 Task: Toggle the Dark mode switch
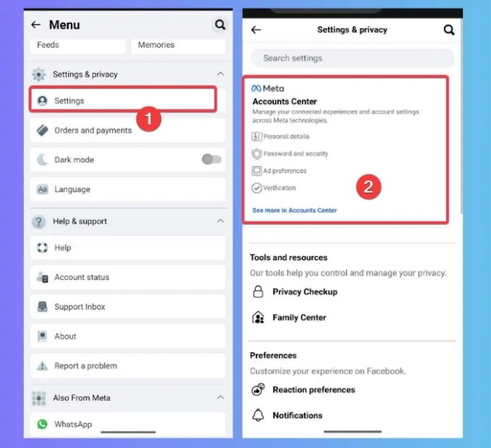[212, 159]
